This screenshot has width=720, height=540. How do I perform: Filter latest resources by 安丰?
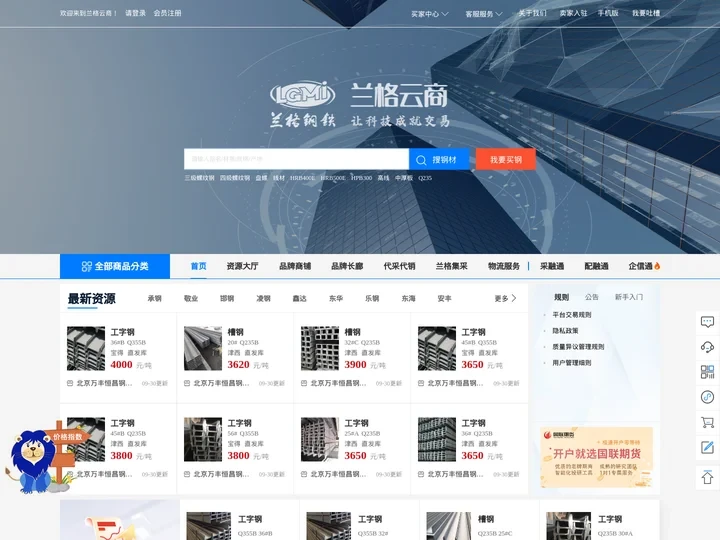444,298
